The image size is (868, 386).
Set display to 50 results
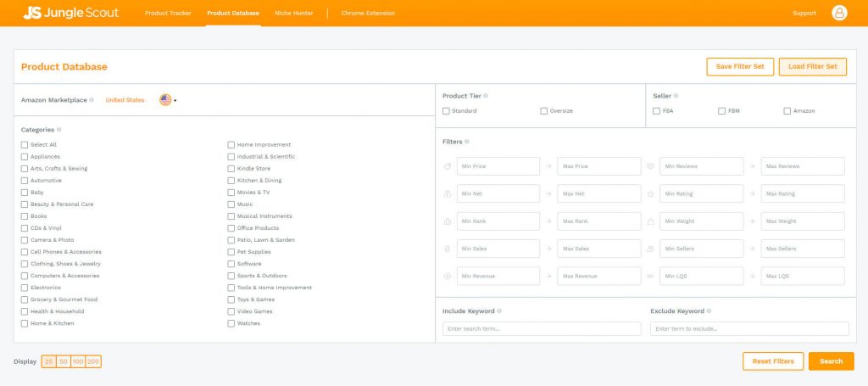pos(64,361)
